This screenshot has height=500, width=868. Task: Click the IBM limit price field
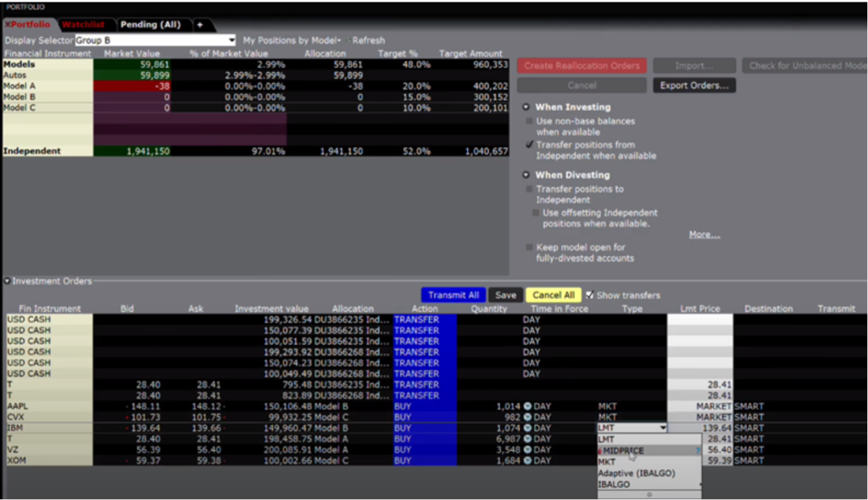[x=700, y=429]
